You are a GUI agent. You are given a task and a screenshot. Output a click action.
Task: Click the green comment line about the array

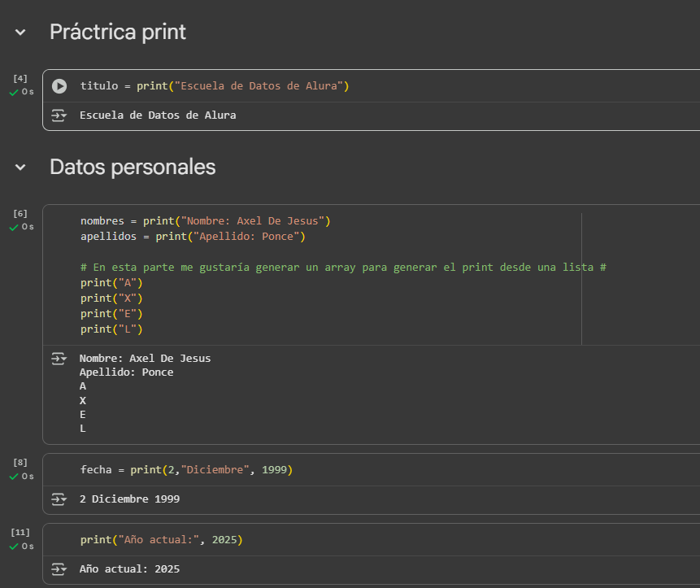tap(343, 268)
